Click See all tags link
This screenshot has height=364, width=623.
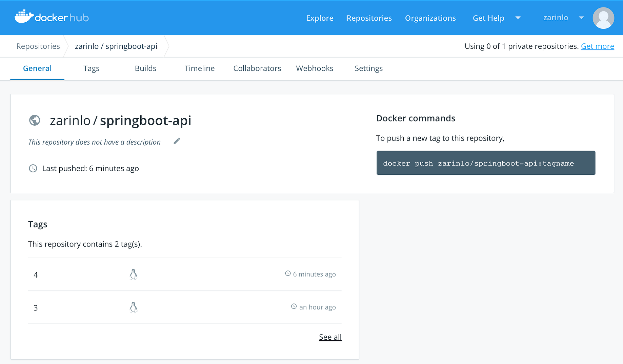[x=330, y=337]
